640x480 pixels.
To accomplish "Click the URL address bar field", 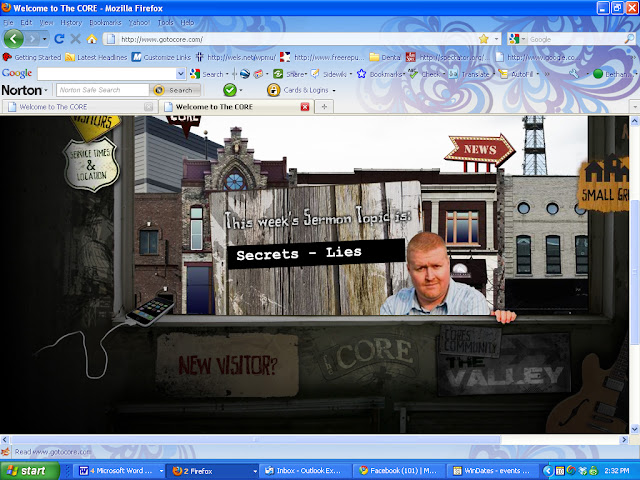I will point(298,39).
